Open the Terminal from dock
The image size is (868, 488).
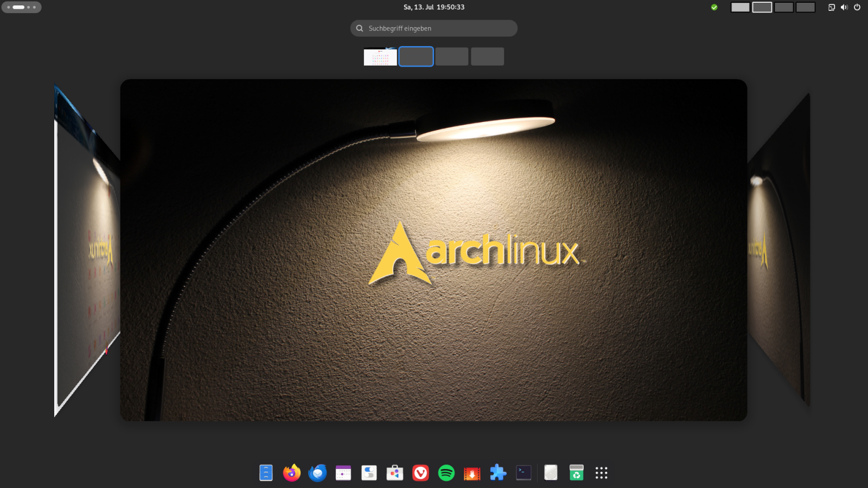[524, 473]
